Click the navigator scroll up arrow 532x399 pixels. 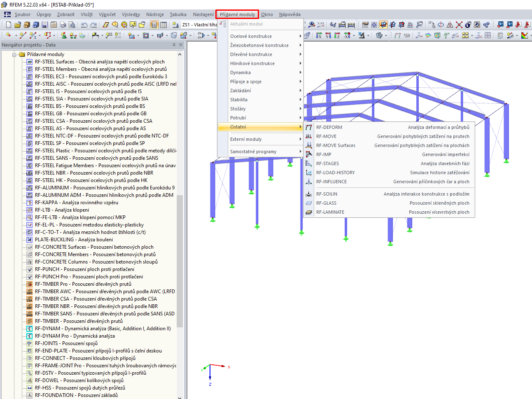pyautogui.click(x=180, y=54)
